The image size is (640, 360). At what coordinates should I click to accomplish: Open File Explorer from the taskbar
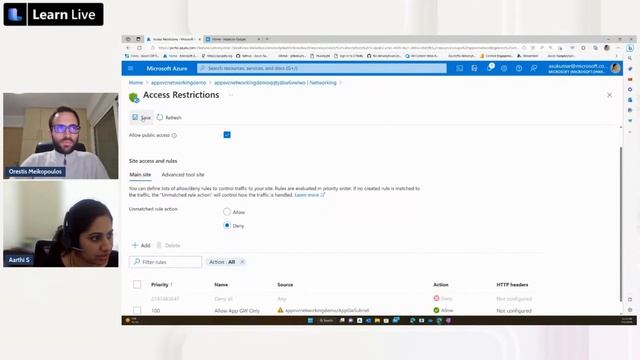coord(377,320)
